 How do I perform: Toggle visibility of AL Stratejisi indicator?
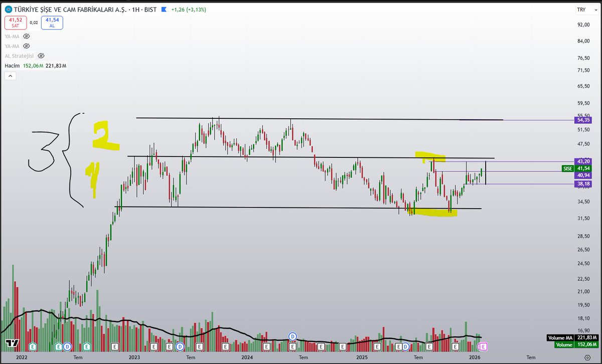pos(42,56)
